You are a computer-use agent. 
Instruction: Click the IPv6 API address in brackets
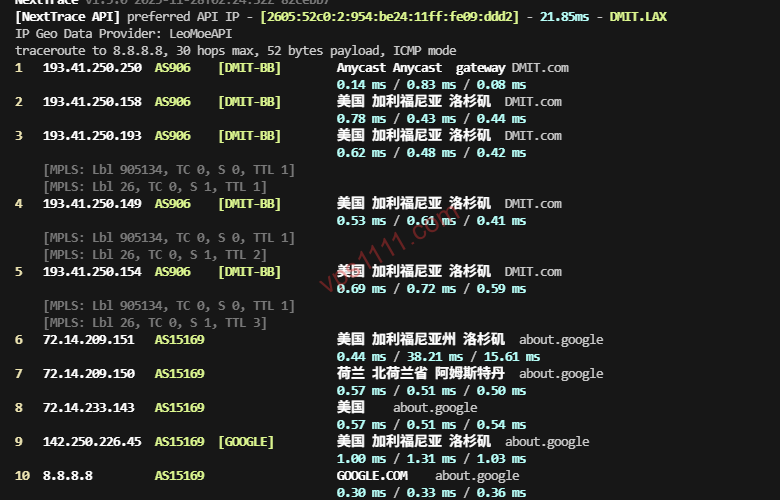pos(390,17)
